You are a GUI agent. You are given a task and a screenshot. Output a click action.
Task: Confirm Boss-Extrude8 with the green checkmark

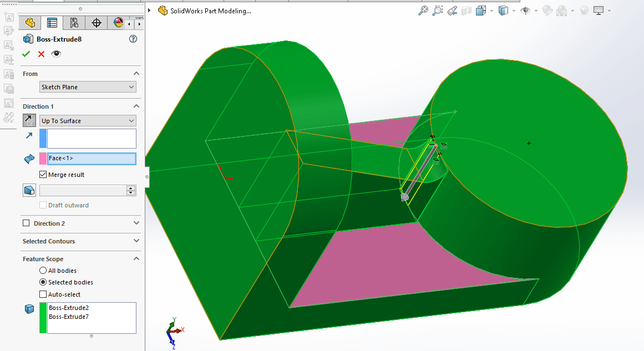[26, 54]
